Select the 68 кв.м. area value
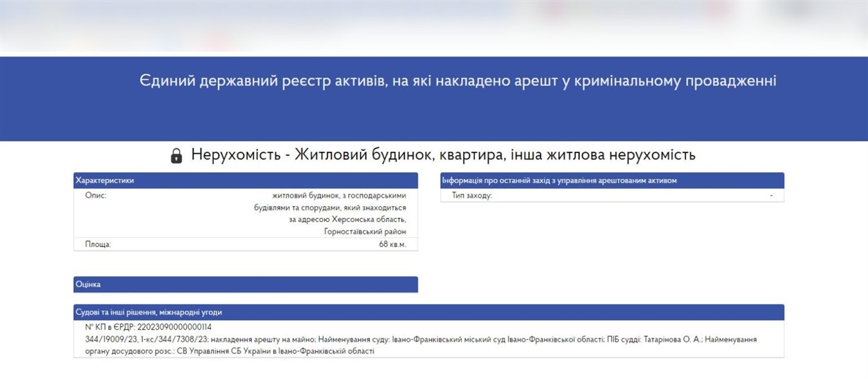 (x=392, y=244)
